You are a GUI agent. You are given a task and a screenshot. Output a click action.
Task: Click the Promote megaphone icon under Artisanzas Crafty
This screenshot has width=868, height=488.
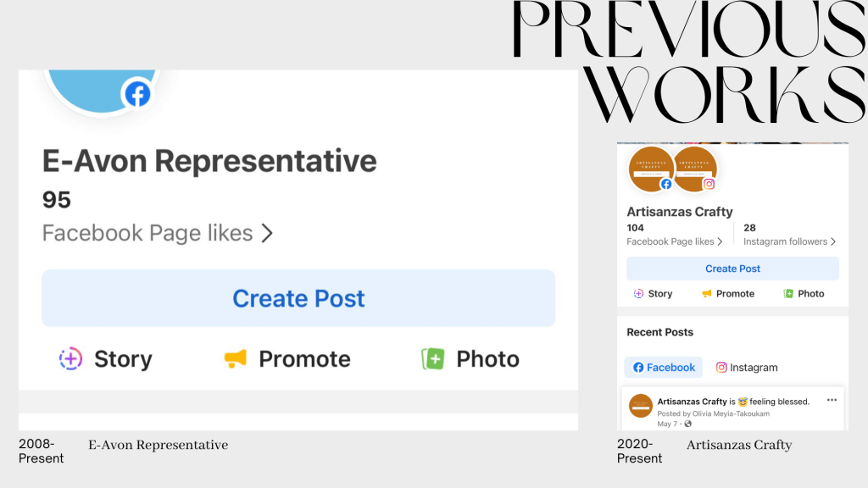coord(706,294)
